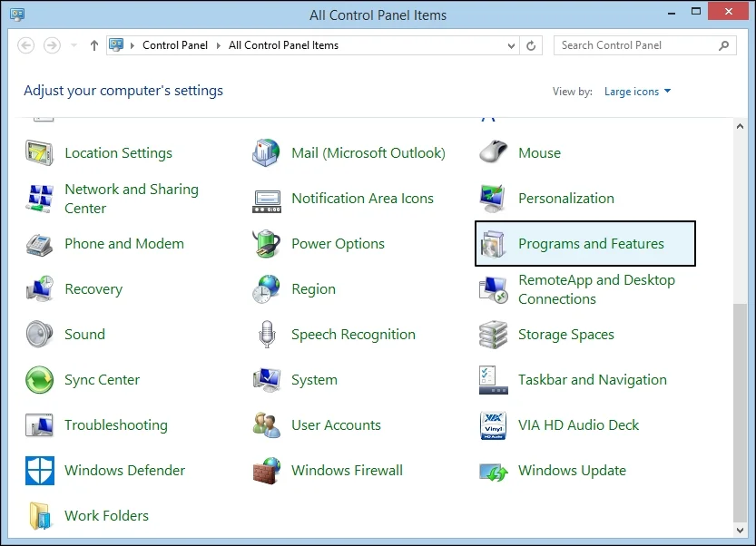Click the scrollbar up arrow
This screenshot has height=546, width=756.
tap(740, 126)
